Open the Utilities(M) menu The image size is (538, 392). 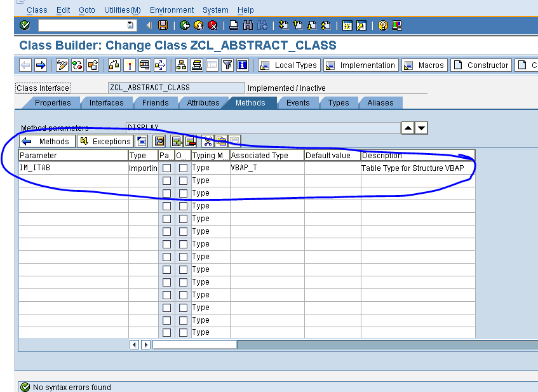tap(123, 10)
